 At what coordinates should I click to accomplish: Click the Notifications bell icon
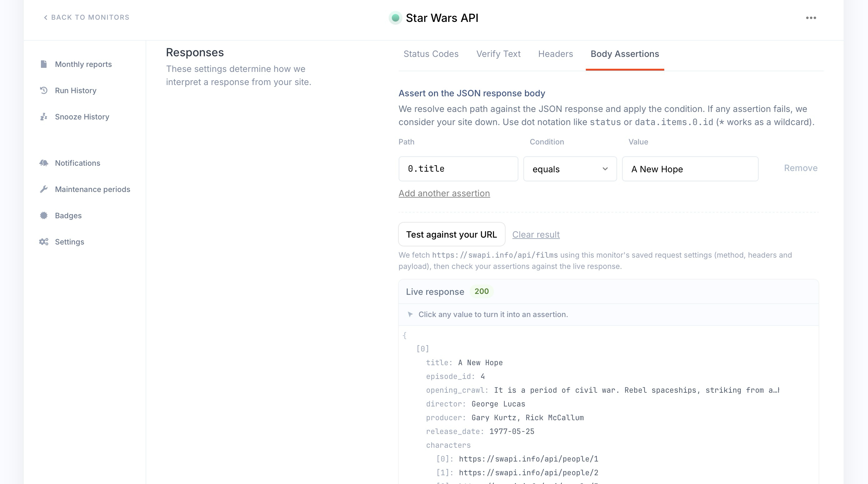[x=43, y=163]
